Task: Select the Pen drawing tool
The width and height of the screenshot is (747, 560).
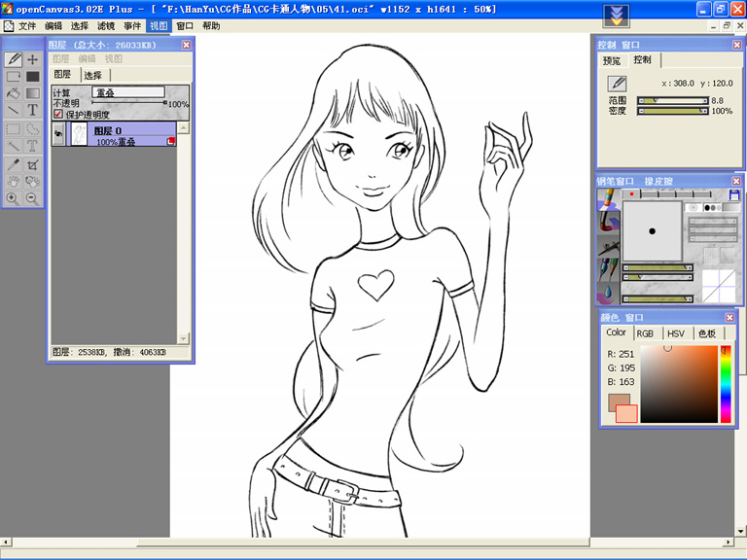Action: click(x=14, y=59)
